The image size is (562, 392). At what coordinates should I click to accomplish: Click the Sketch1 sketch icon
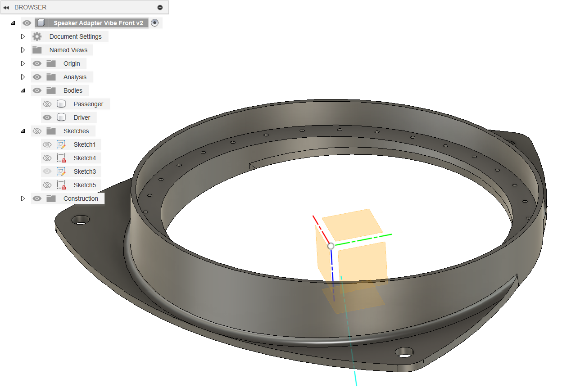(x=61, y=144)
